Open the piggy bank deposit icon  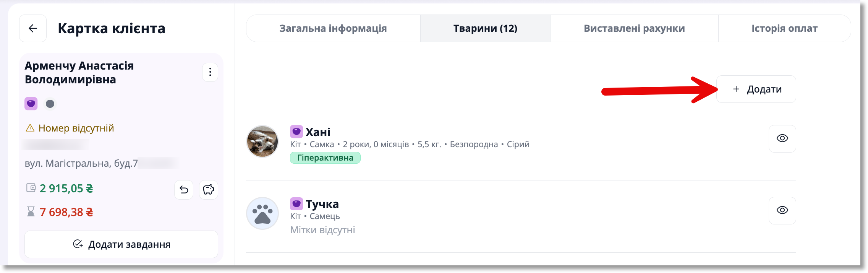(209, 190)
